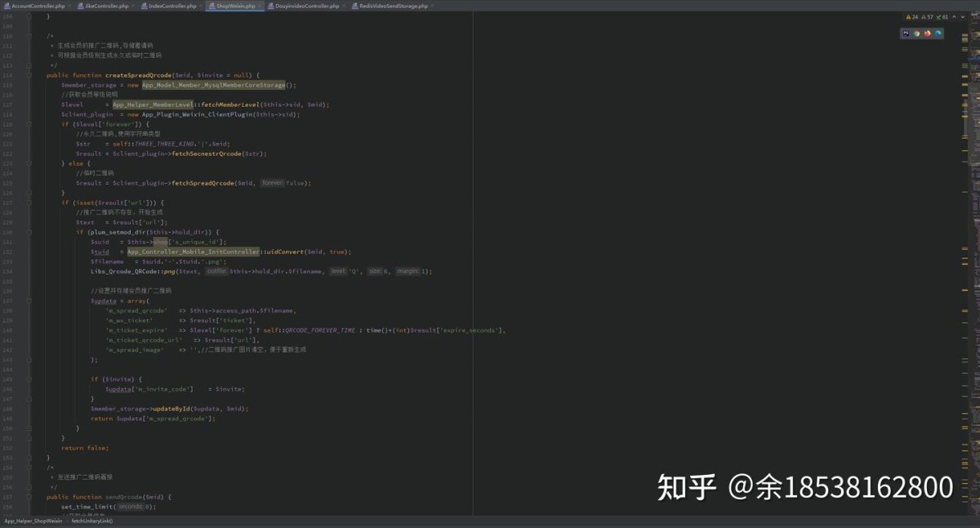
Task: Click the weak warnings count 57 icon
Action: 927,16
